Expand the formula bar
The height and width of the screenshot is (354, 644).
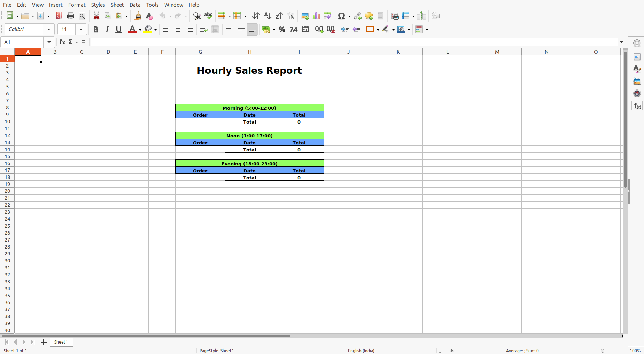(622, 42)
